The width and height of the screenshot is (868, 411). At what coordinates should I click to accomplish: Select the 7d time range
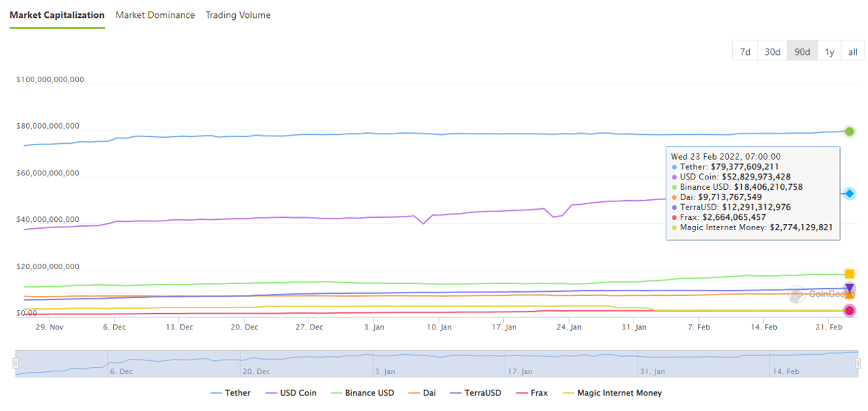(745, 51)
